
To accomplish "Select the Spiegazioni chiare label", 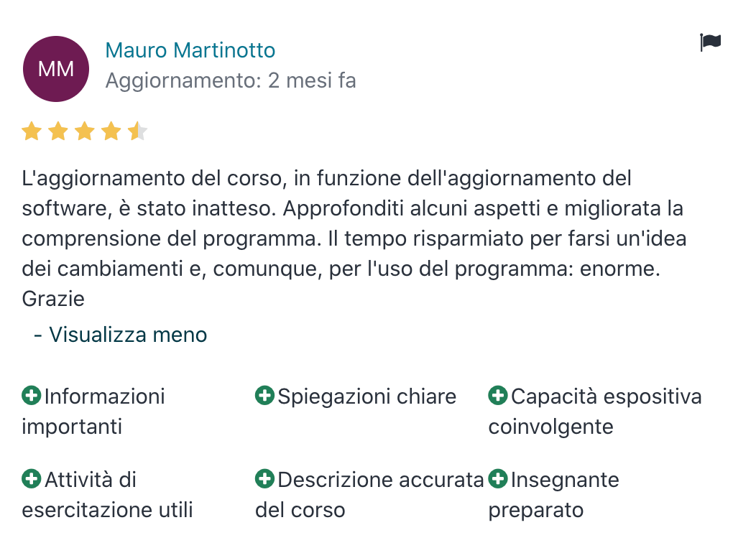I will click(367, 396).
